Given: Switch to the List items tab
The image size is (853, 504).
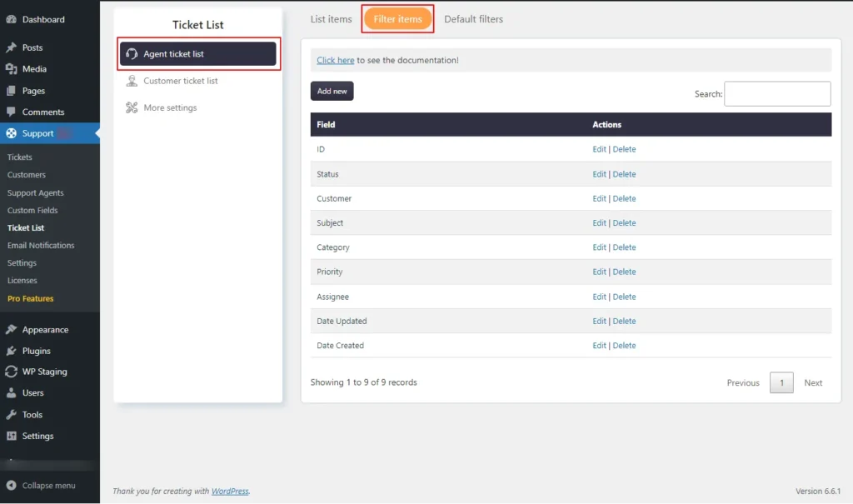Looking at the screenshot, I should click(x=331, y=18).
